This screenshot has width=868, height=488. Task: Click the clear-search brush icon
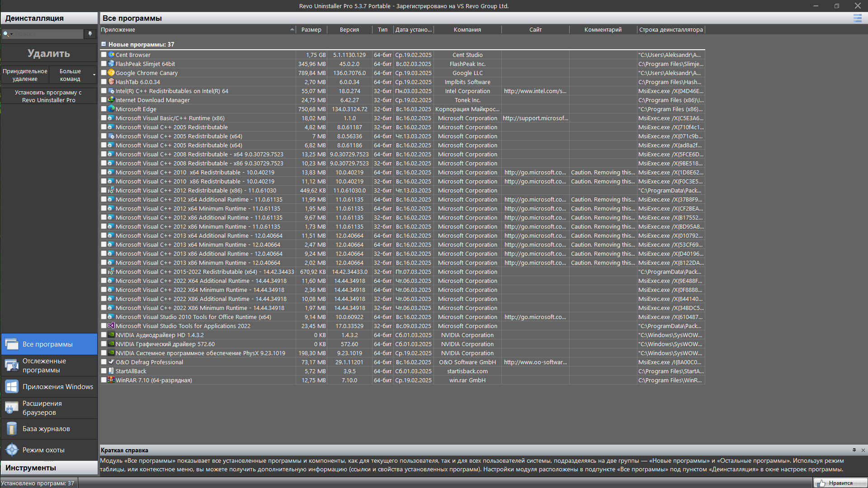coord(90,34)
